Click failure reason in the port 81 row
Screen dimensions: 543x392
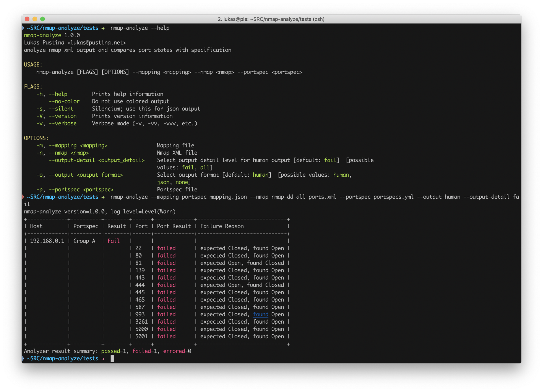pos(242,263)
